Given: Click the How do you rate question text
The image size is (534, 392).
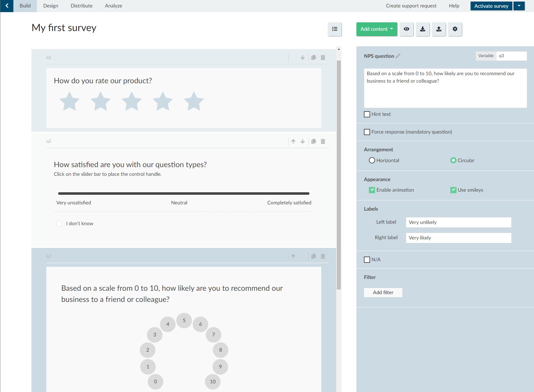Looking at the screenshot, I should coord(103,81).
